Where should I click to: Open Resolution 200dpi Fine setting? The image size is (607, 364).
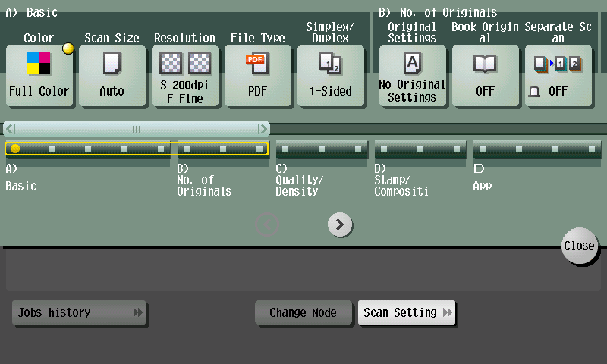tap(184, 76)
